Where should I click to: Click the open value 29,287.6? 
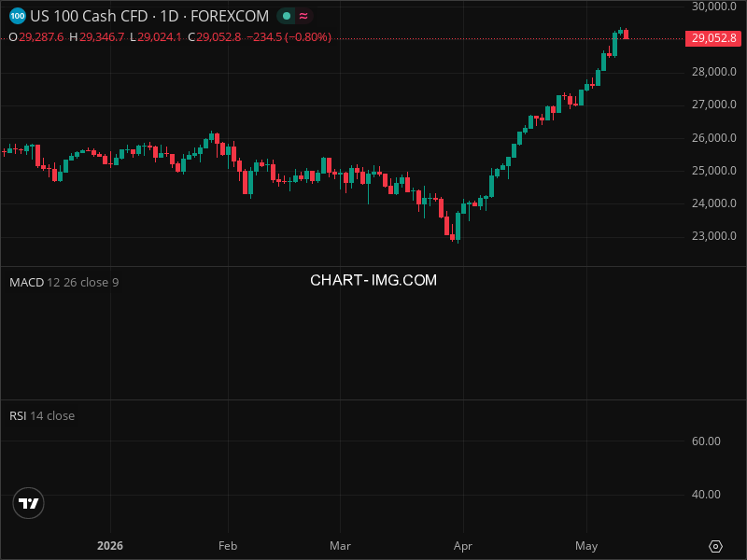(x=41, y=37)
